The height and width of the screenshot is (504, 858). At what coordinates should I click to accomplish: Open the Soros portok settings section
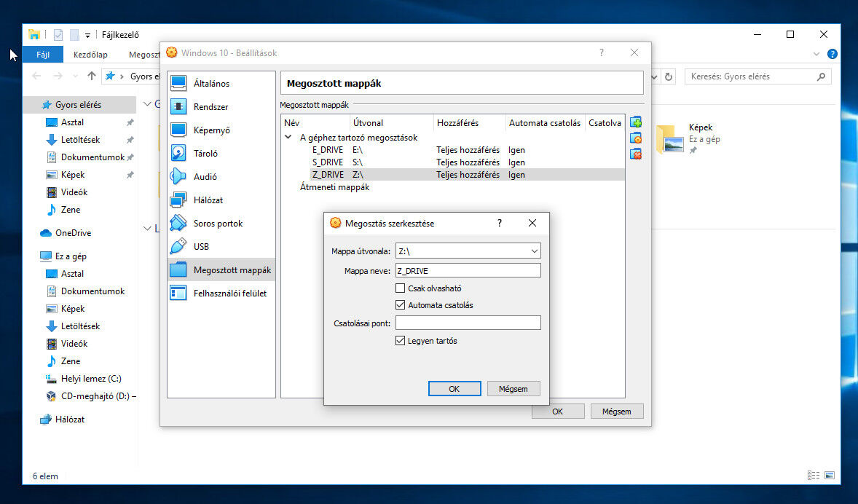pos(221,224)
